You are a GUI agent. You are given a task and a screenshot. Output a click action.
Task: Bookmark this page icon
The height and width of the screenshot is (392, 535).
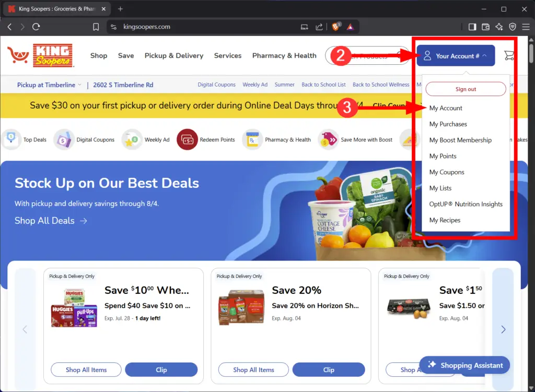(x=96, y=27)
